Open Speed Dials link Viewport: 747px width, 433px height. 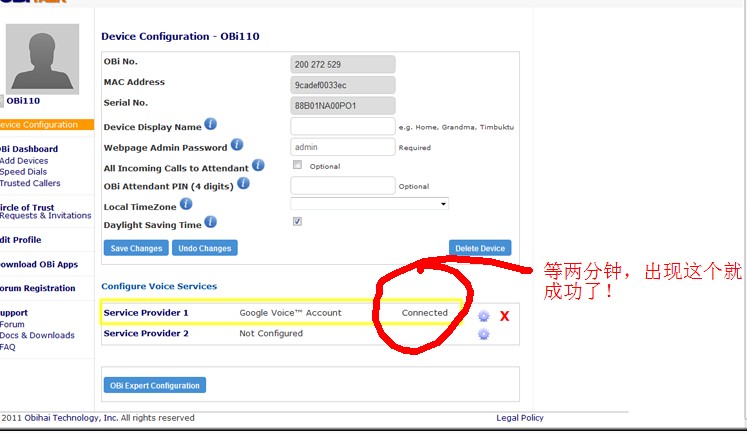(23, 172)
